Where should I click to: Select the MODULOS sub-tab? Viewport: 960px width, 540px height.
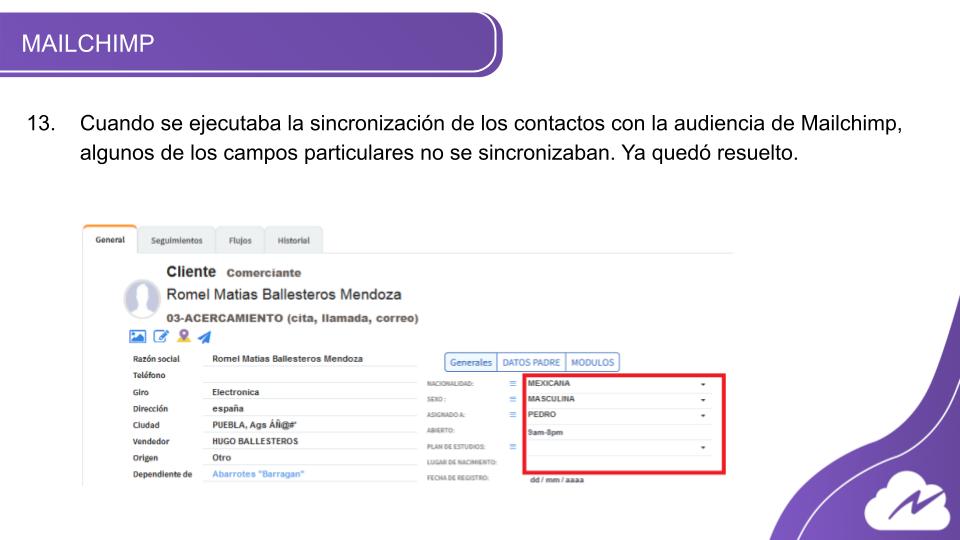point(592,362)
